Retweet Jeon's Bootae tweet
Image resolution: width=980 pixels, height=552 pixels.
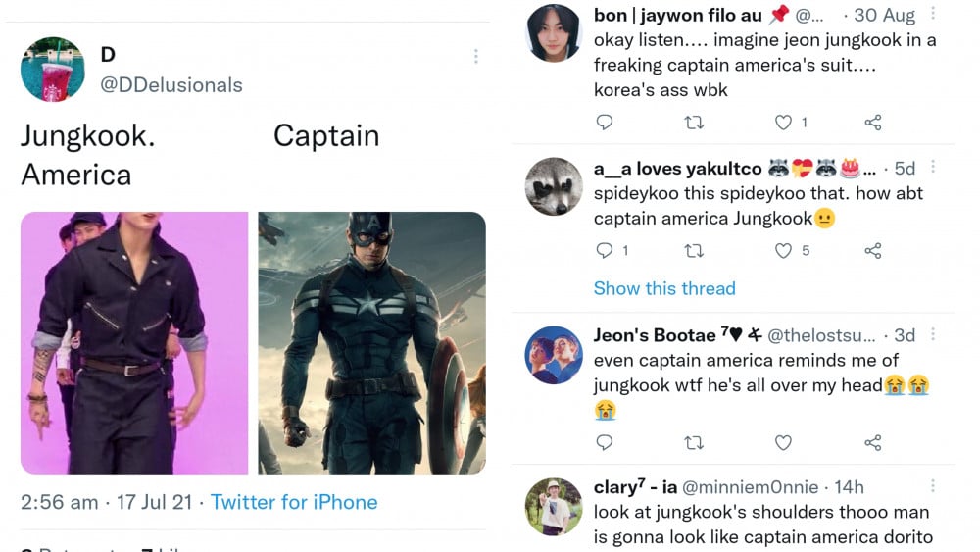[x=694, y=443]
